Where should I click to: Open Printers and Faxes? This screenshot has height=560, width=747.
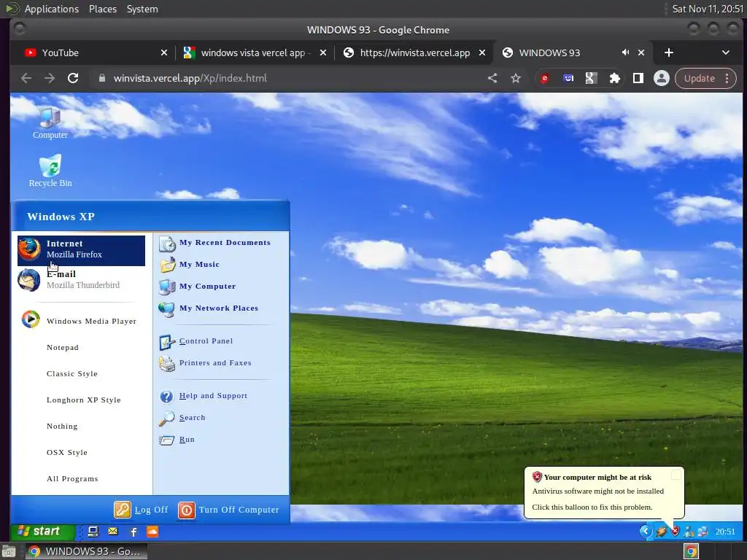coord(205,363)
